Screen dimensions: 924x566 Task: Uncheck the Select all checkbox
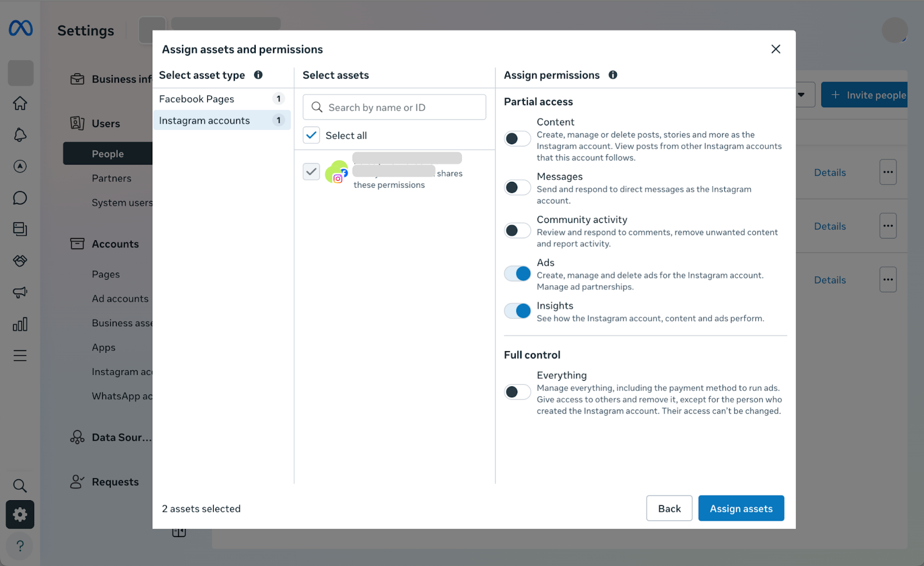point(311,135)
